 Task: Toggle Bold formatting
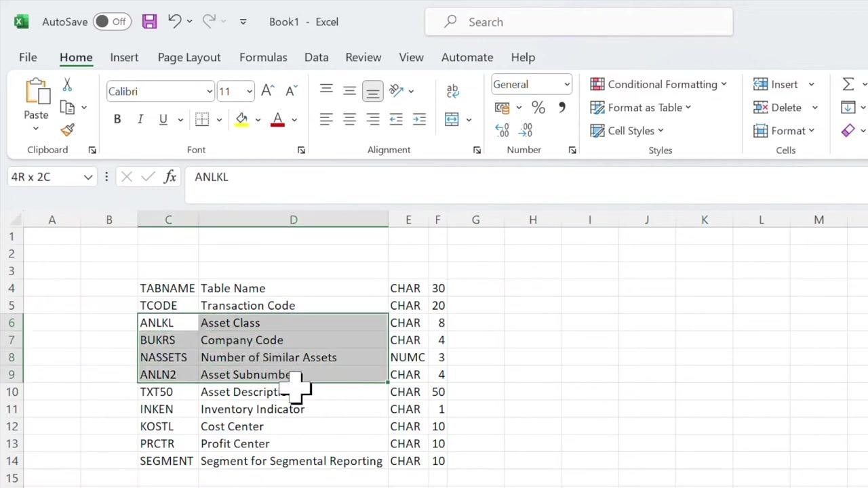tap(117, 119)
